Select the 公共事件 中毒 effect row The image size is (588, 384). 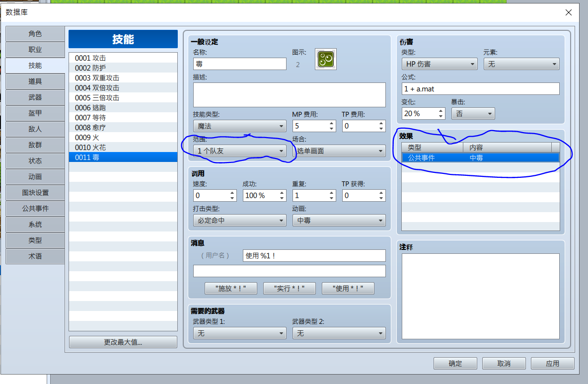click(480, 158)
